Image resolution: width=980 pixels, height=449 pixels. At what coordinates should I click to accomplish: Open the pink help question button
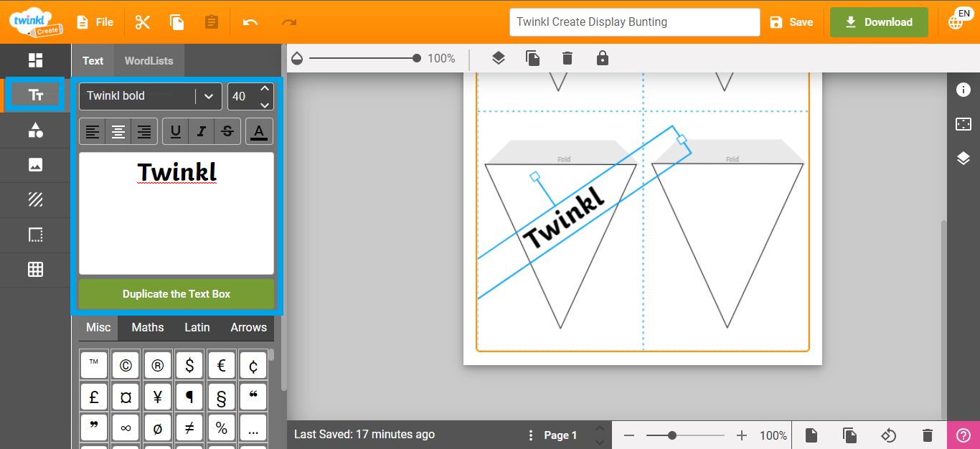click(963, 435)
